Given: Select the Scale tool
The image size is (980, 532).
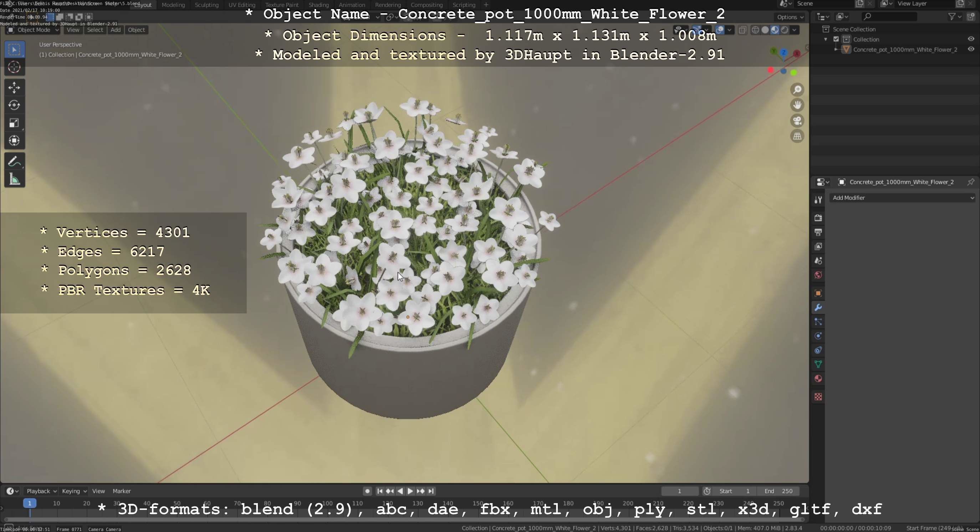Looking at the screenshot, I should 15,123.
